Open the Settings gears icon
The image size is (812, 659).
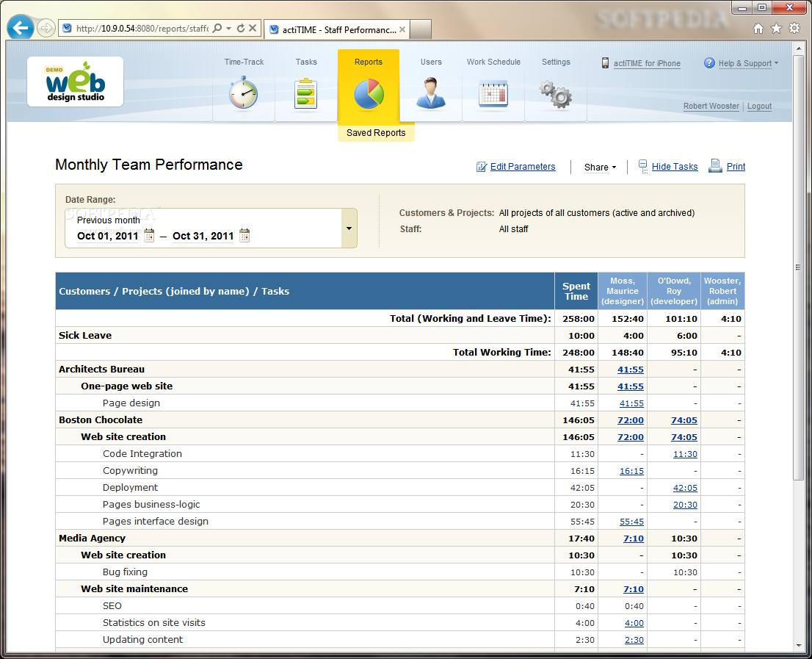[x=556, y=94]
